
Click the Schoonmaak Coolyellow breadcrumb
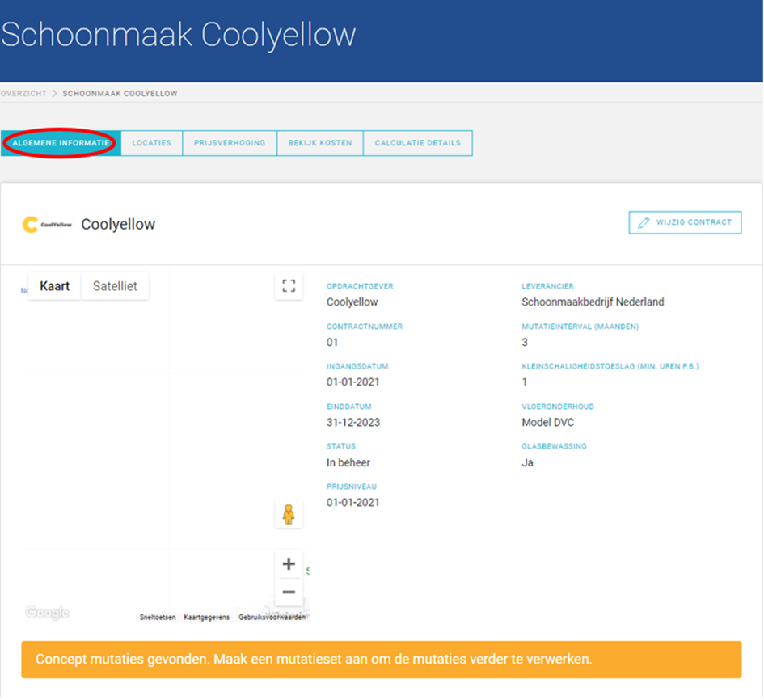click(x=120, y=94)
